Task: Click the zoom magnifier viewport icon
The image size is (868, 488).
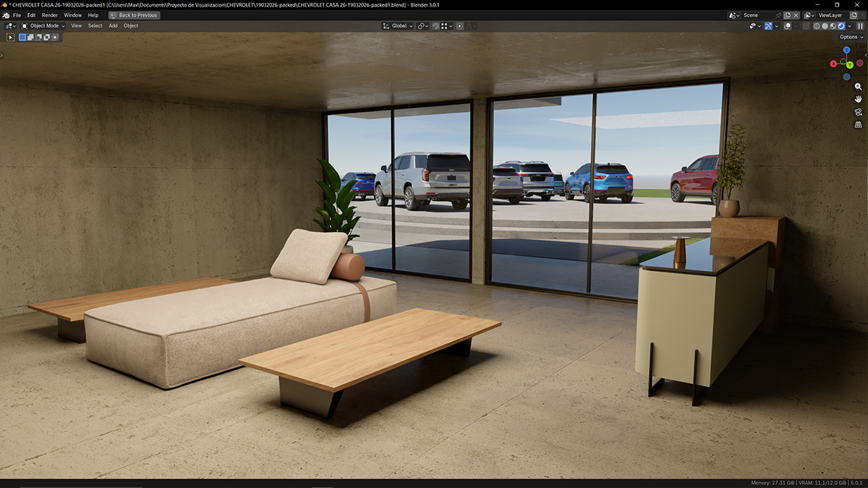Action: [858, 87]
